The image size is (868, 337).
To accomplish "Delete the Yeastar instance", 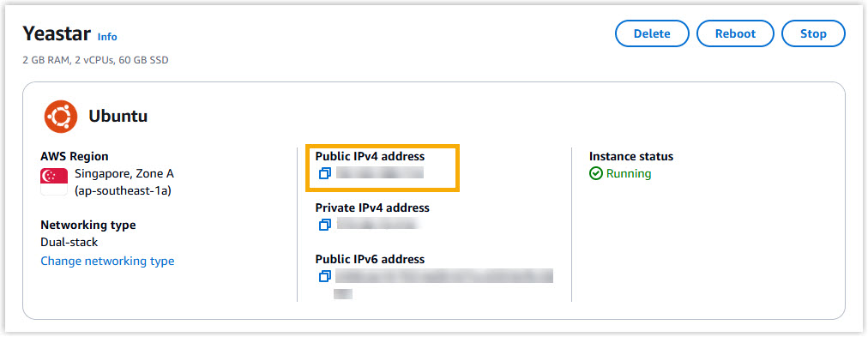I will (652, 33).
